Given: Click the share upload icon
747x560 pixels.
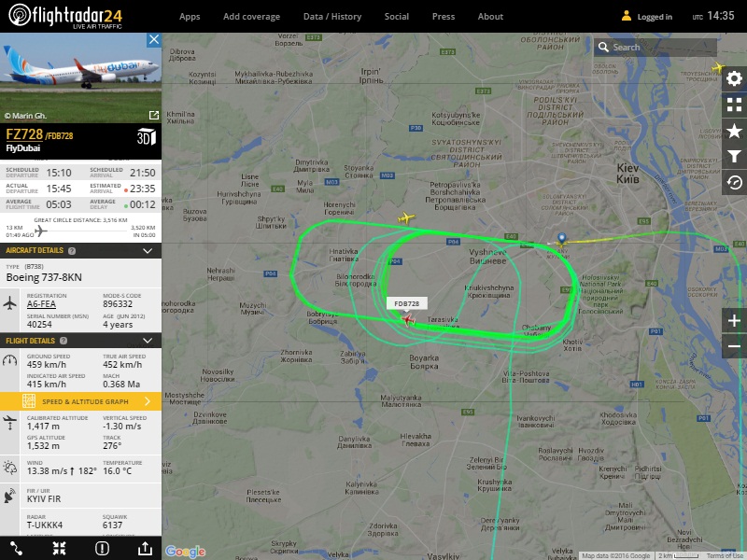Looking at the screenshot, I should 145,549.
